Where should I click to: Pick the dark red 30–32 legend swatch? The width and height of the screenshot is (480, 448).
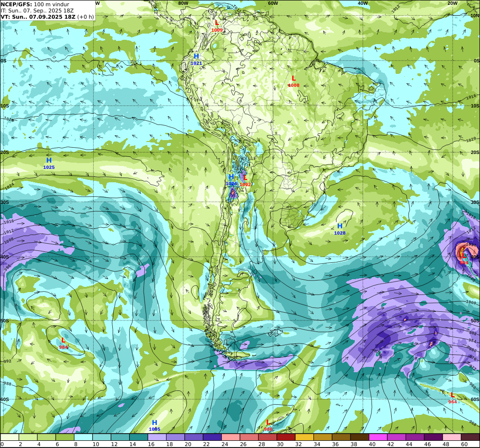click(x=286, y=437)
